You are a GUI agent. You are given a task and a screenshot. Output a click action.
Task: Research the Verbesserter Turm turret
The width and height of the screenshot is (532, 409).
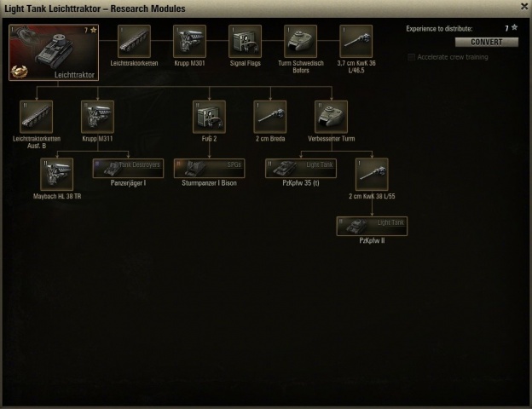click(331, 117)
